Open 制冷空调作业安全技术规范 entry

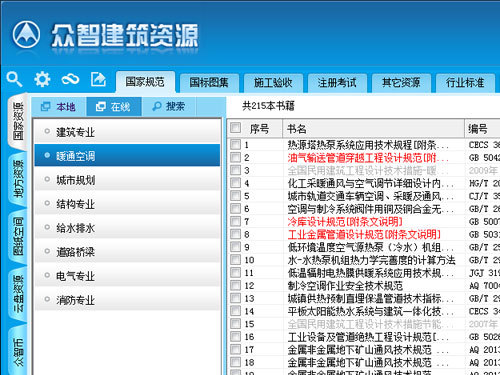pyautogui.click(x=345, y=285)
